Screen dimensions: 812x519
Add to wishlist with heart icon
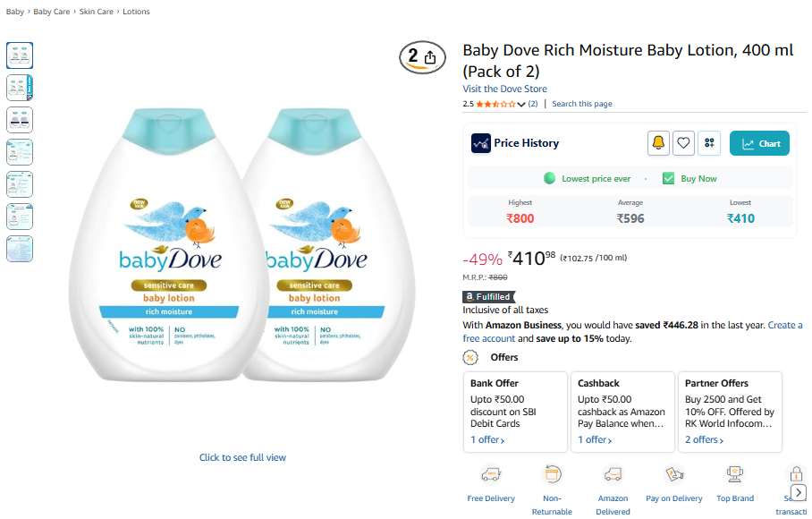683,143
